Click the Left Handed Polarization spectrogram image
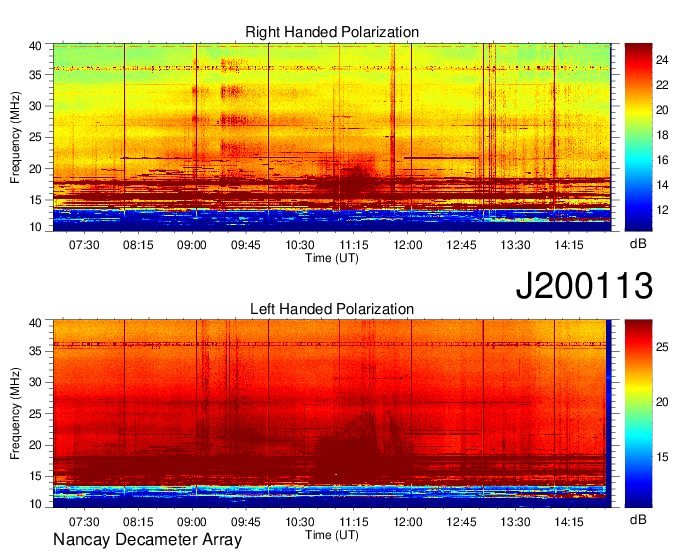The width and height of the screenshot is (680, 552). click(x=332, y=414)
